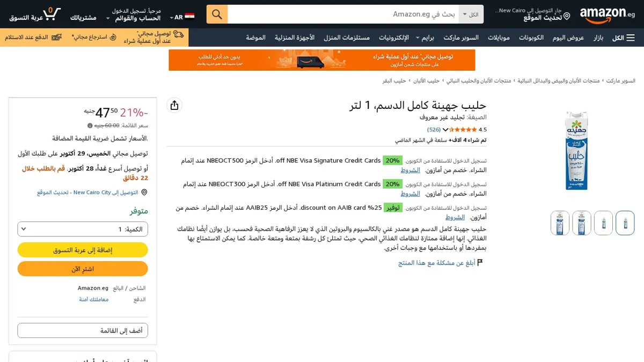Screen dimensions: 644x362
Task: Open الأجهزة المنزلية in the nav bar
Action: point(295,38)
